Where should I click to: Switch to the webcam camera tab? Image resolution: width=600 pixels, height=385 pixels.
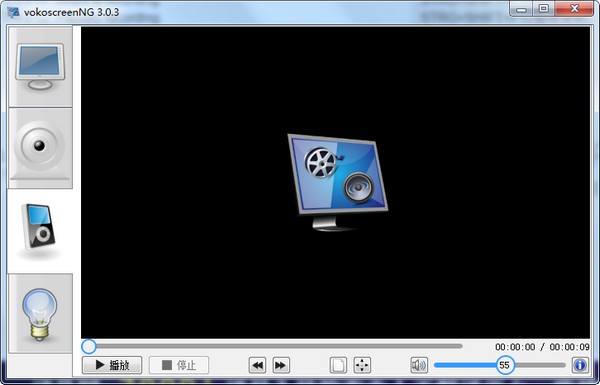point(40,148)
